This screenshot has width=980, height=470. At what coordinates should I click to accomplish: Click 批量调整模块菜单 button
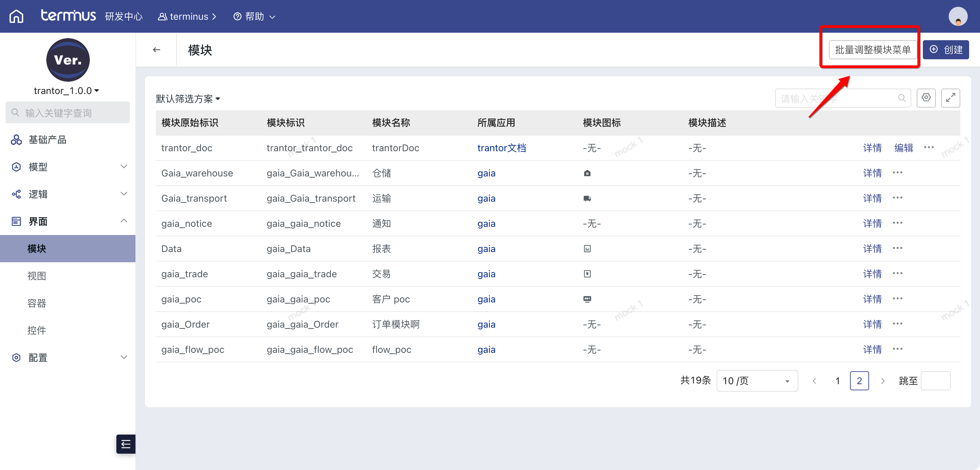(x=873, y=49)
